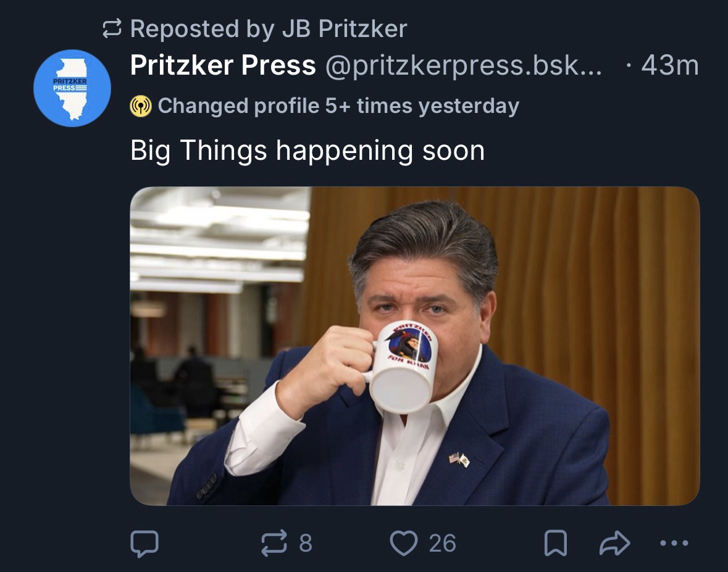Open JB Pritzker's profile from the repost line
Screen dimensions: 728x572
coord(345,28)
